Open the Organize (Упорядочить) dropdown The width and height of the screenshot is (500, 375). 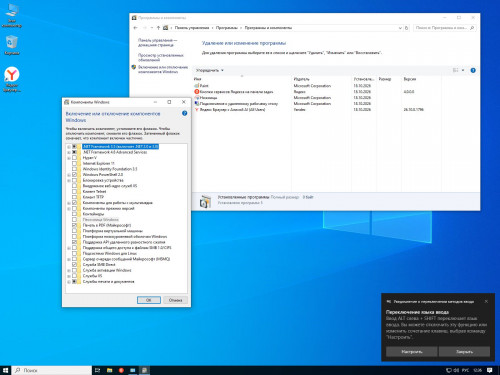[x=210, y=70]
